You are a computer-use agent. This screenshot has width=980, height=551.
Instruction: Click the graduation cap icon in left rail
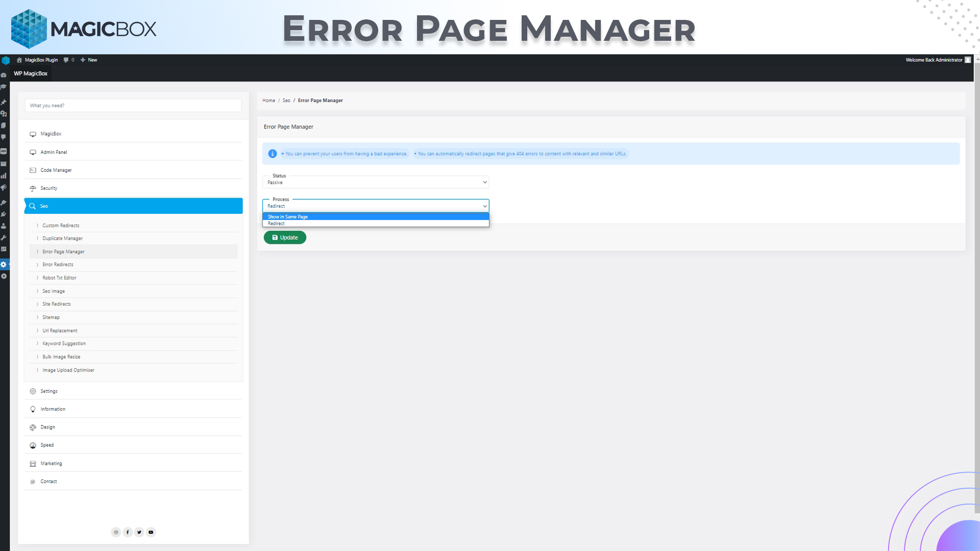4,87
